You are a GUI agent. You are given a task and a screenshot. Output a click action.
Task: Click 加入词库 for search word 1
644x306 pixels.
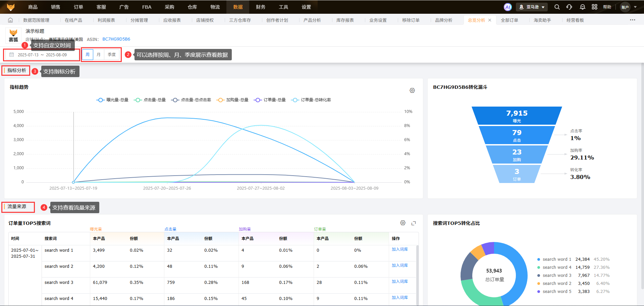coord(399,249)
